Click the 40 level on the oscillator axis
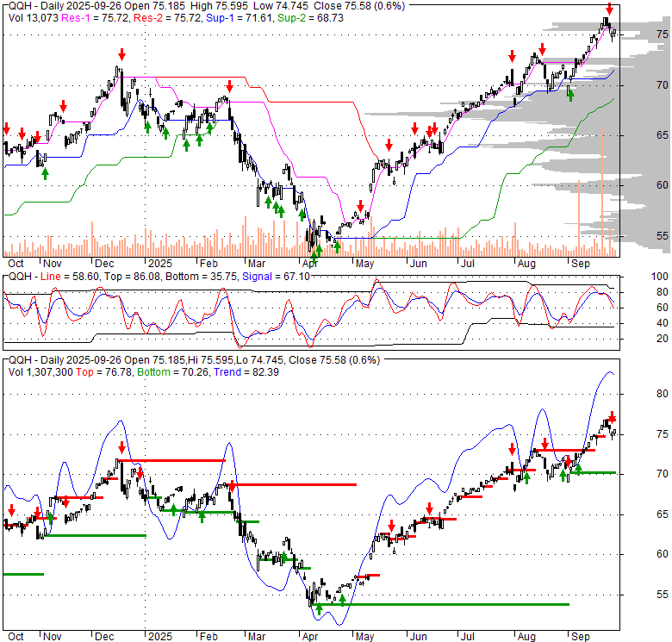 tap(663, 323)
